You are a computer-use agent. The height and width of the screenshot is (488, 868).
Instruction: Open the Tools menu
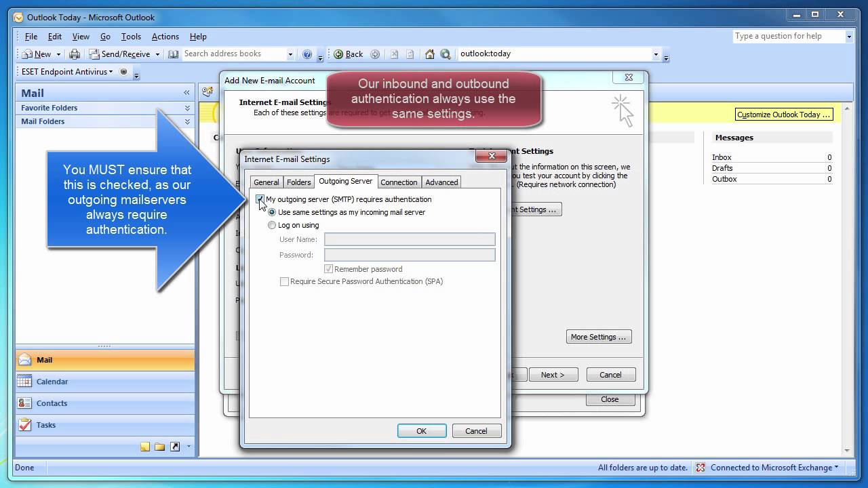click(131, 37)
